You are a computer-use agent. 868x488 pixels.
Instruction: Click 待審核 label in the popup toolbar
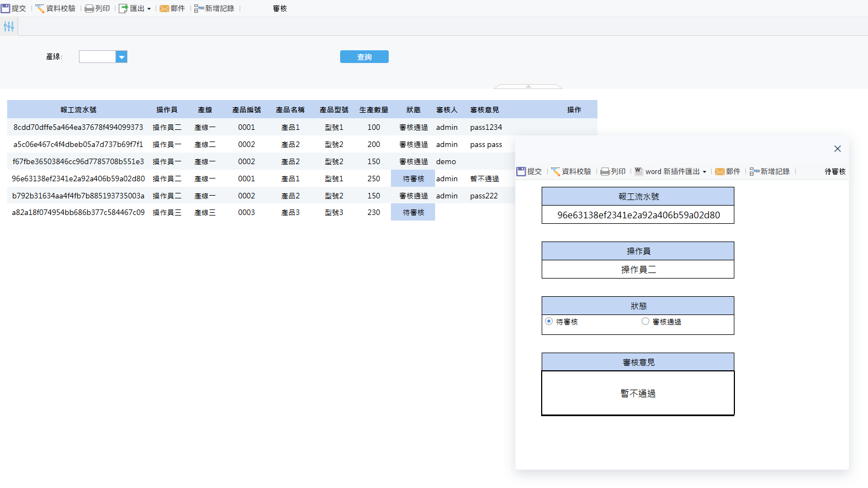click(835, 172)
